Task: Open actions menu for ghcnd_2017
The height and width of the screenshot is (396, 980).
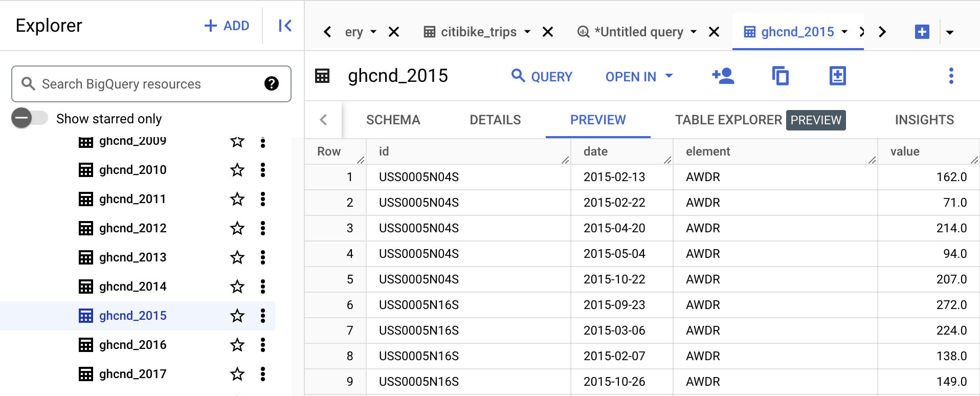Action: click(x=263, y=374)
